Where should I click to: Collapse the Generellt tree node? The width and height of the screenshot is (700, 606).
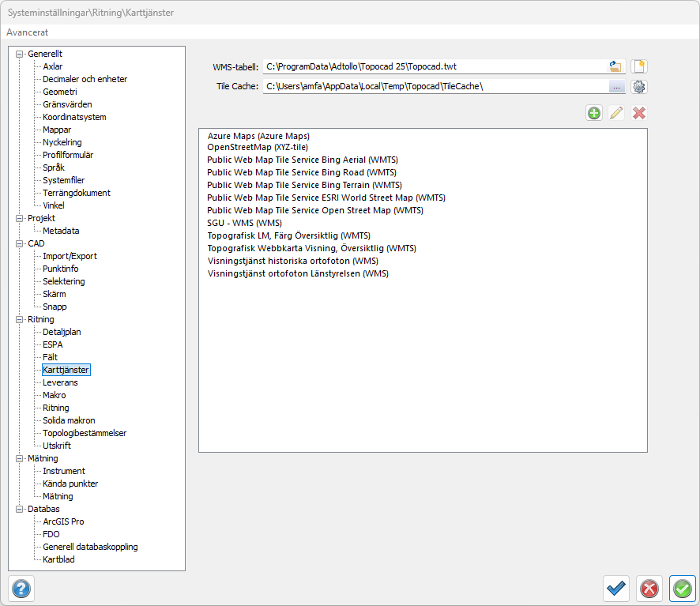pyautogui.click(x=20, y=54)
